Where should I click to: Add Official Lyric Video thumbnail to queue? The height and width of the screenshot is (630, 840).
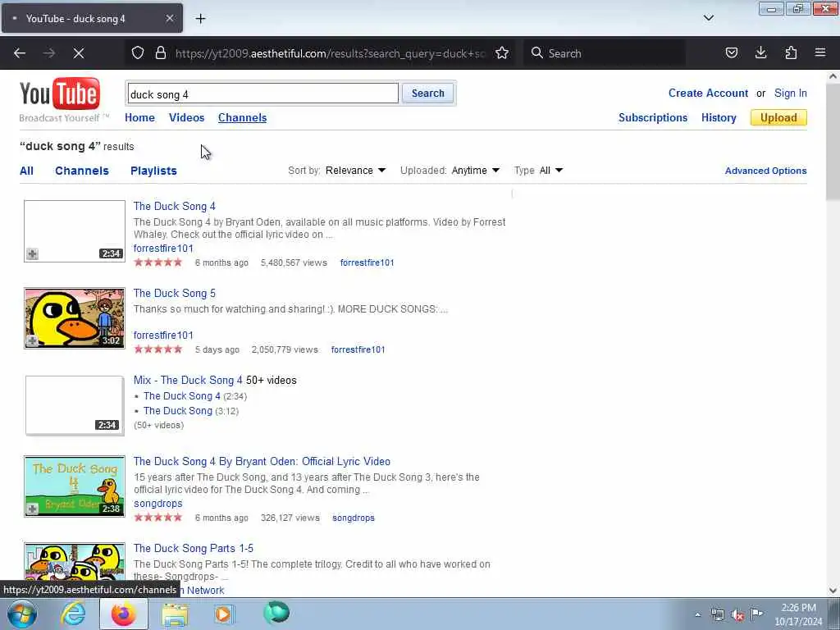point(32,509)
